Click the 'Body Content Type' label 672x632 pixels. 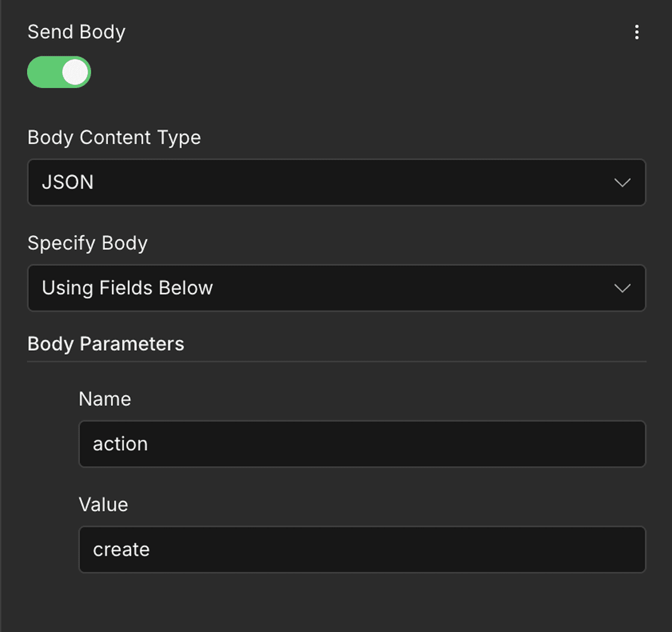(114, 137)
